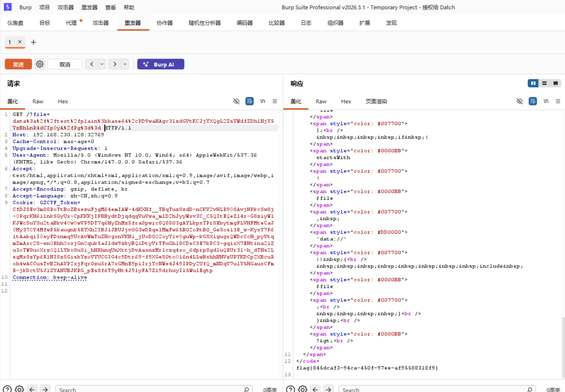Switch to the 协作器 tab
This screenshot has width=565, height=392.
(165, 23)
